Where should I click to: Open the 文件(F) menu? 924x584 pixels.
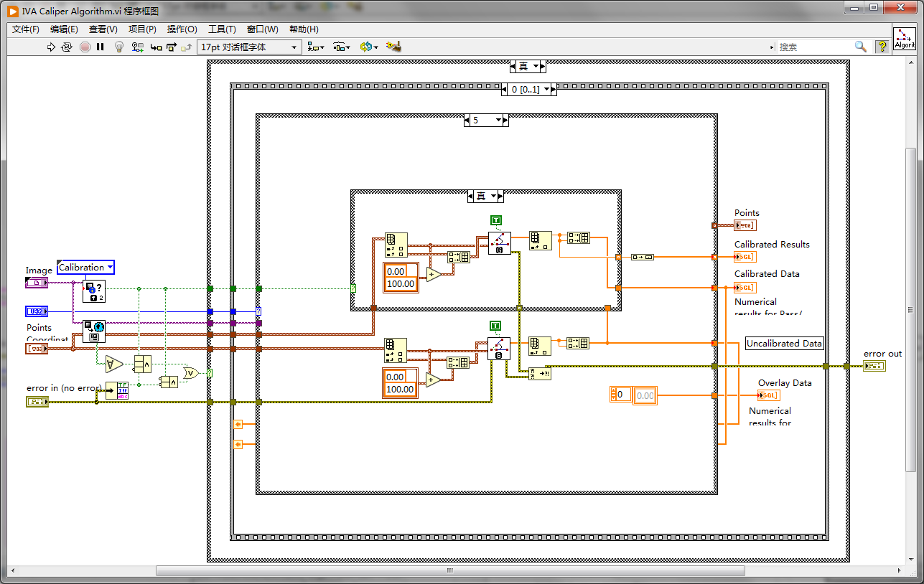(26, 29)
